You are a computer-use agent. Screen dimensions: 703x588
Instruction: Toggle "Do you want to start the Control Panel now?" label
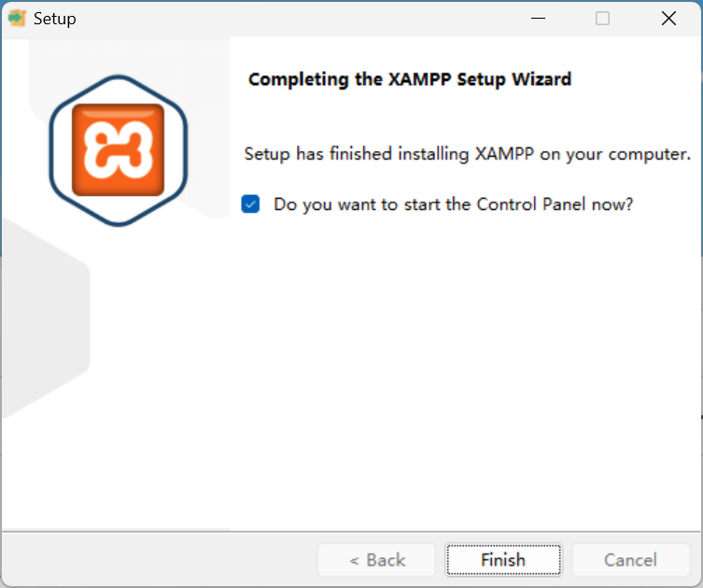click(453, 204)
